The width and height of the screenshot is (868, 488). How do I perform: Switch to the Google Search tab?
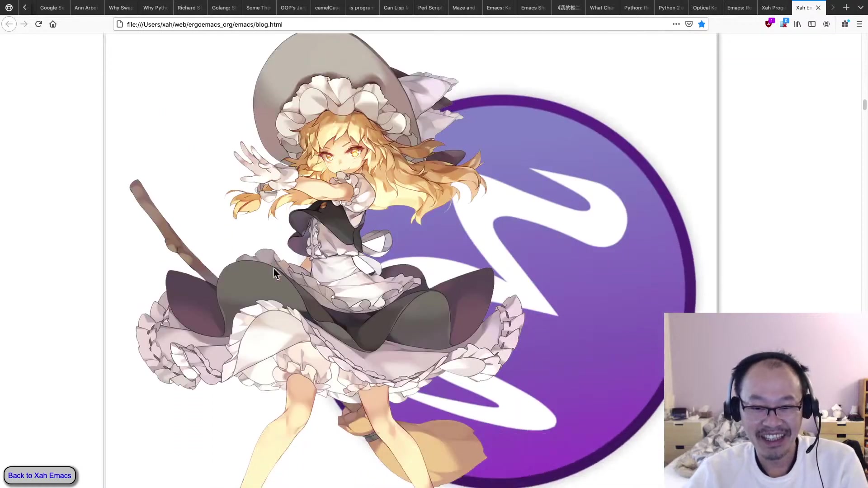52,8
